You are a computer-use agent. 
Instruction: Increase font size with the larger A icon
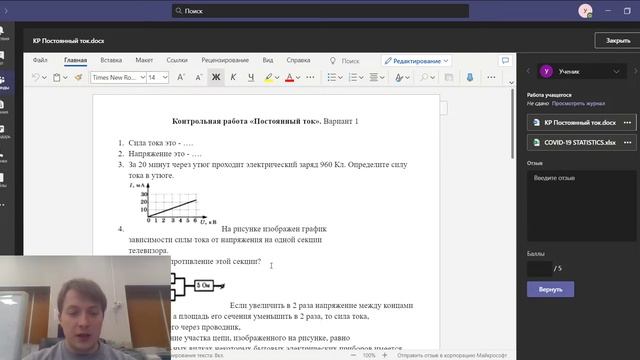(x=181, y=77)
